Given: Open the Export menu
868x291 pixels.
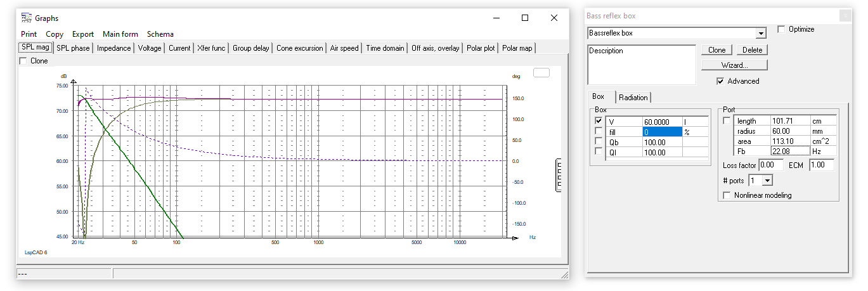Looking at the screenshot, I should pos(82,34).
